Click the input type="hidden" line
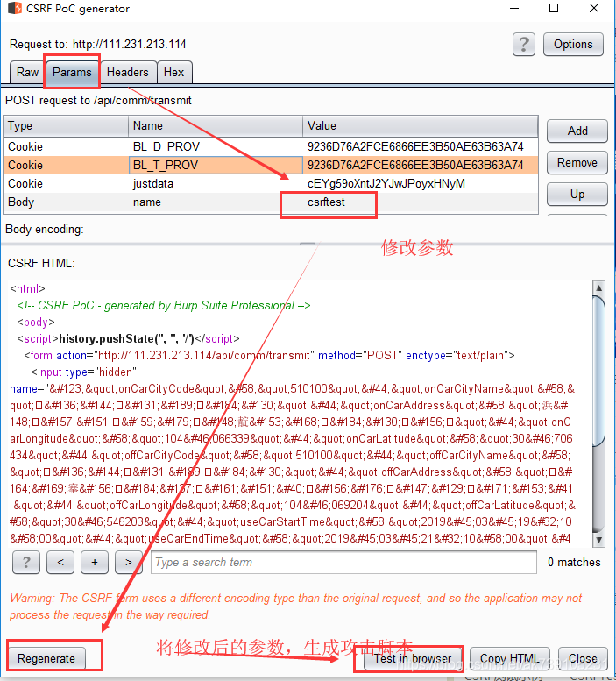The width and height of the screenshot is (616, 681). click(x=83, y=372)
